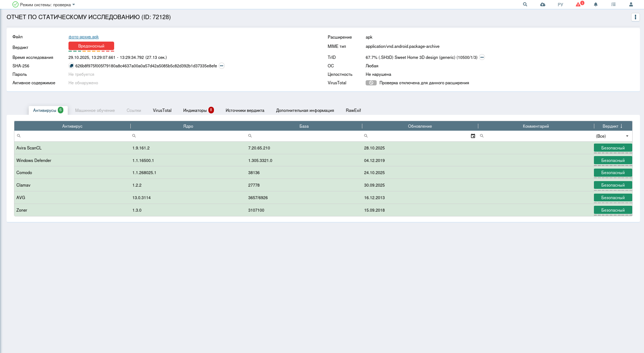Open the notifications bell icon

coord(596,4)
